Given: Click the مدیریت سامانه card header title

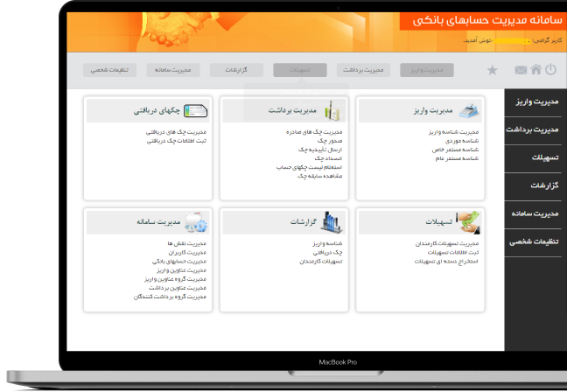Looking at the screenshot, I should tap(158, 221).
